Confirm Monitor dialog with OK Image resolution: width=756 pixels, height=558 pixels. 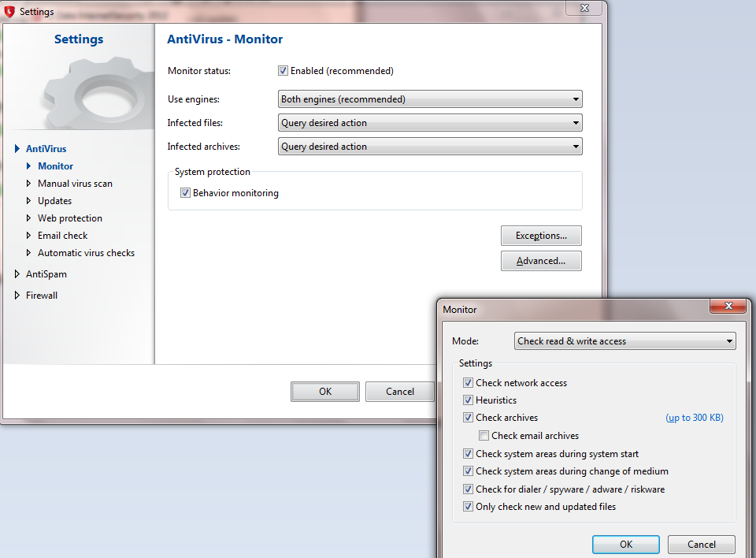626,545
